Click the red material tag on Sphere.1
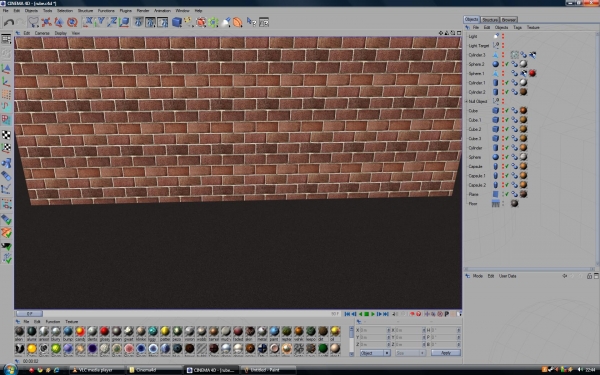This screenshot has height=375, width=600. 532,73
